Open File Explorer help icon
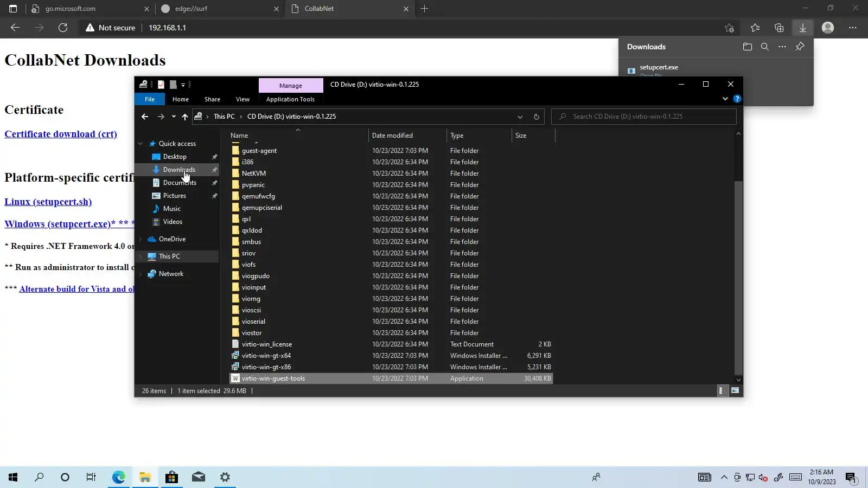Screen dimensions: 868x488 pyautogui.click(x=737, y=99)
